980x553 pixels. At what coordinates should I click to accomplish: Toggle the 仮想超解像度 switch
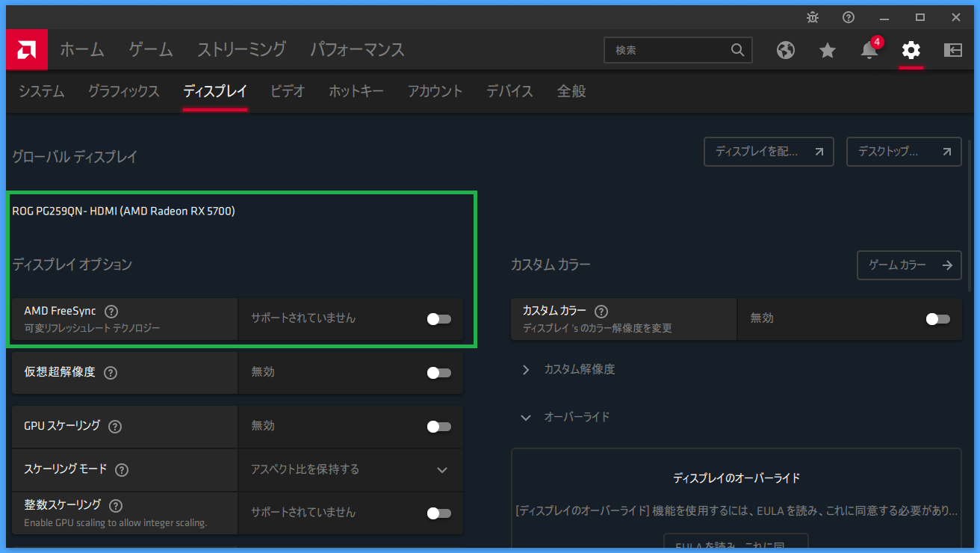pyautogui.click(x=439, y=373)
